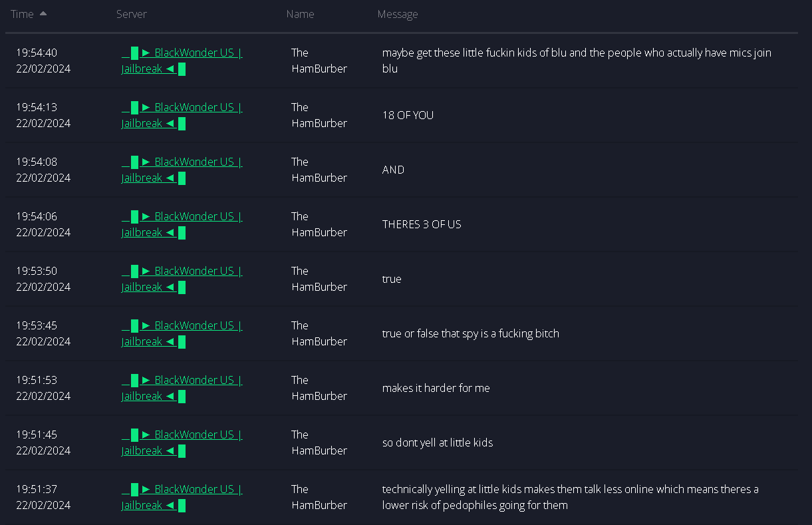Select the message "makes it harder for me"
This screenshot has width=812, height=525.
click(x=436, y=388)
